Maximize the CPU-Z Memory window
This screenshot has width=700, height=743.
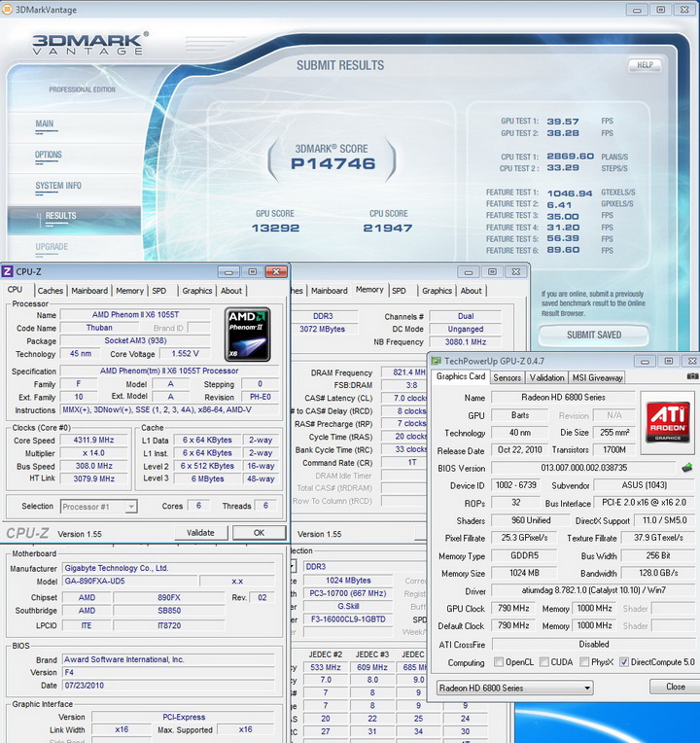pyautogui.click(x=492, y=272)
